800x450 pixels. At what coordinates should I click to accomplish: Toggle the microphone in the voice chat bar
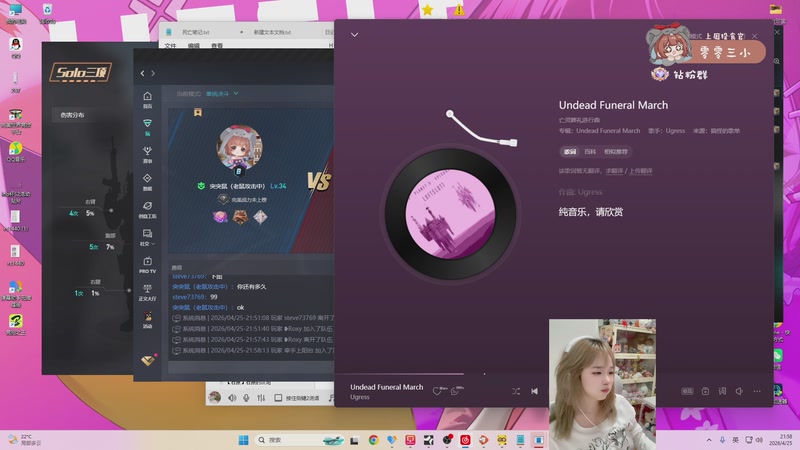pos(246,397)
